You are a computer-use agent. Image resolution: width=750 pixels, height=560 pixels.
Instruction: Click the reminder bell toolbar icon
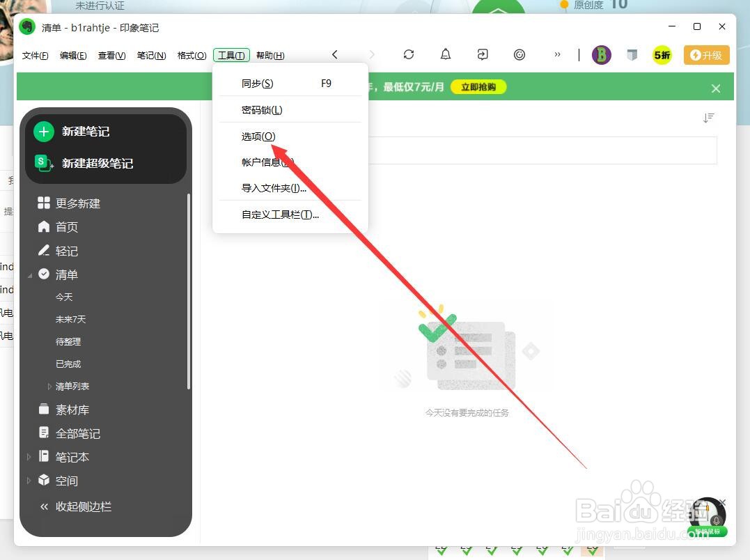[445, 54]
